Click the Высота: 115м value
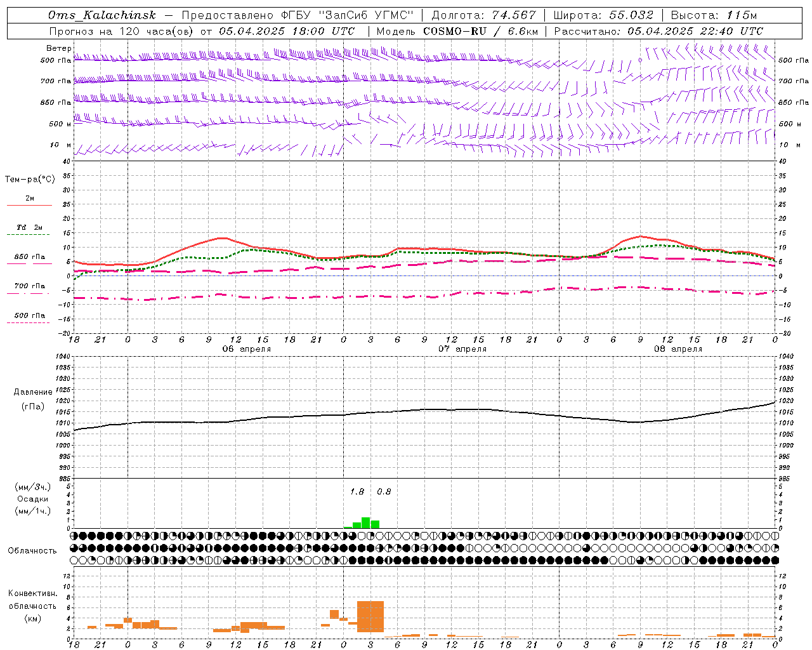Screen dimensions: 812x650 click(x=714, y=15)
